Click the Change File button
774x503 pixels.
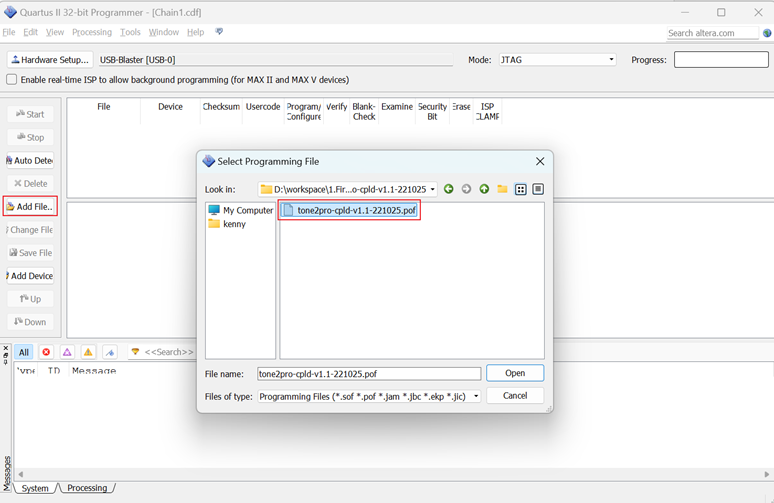[x=30, y=230]
